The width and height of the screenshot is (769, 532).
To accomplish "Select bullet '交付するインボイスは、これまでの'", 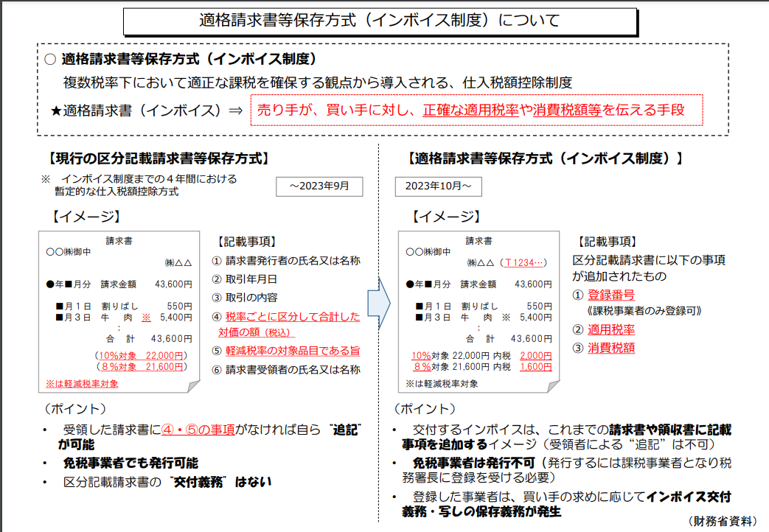I will point(510,430).
